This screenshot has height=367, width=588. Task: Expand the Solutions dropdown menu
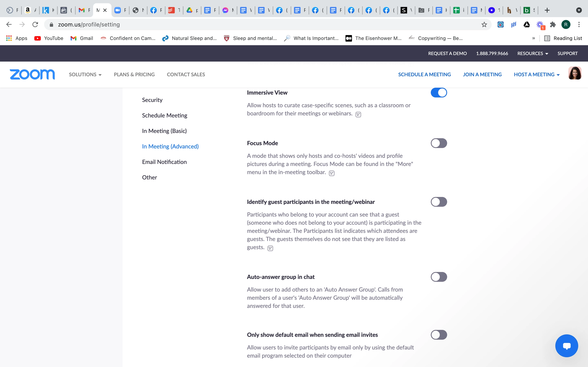85,74
